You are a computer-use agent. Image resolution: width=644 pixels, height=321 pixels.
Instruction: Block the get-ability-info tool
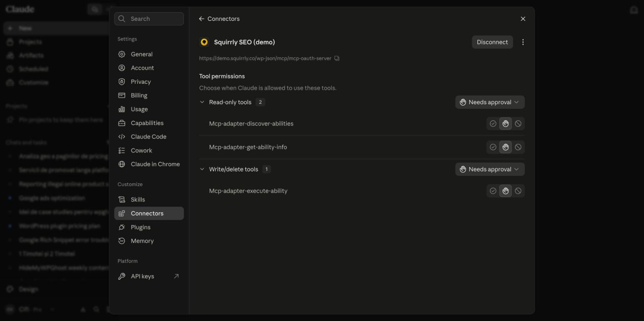tap(518, 147)
